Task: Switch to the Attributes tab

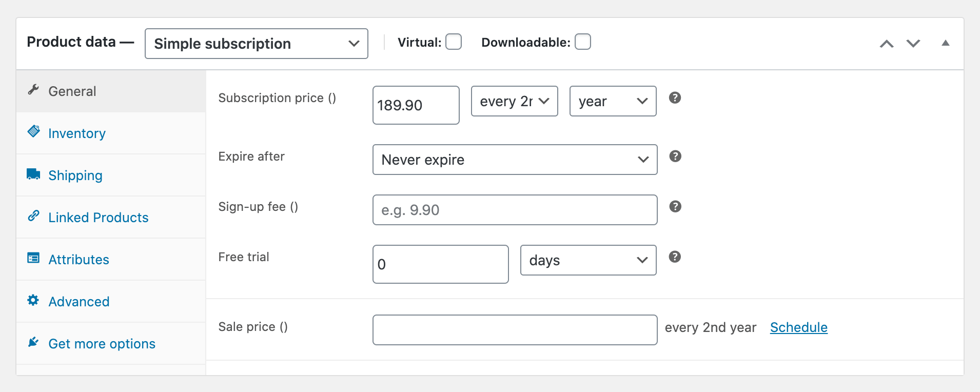Action: tap(111, 260)
